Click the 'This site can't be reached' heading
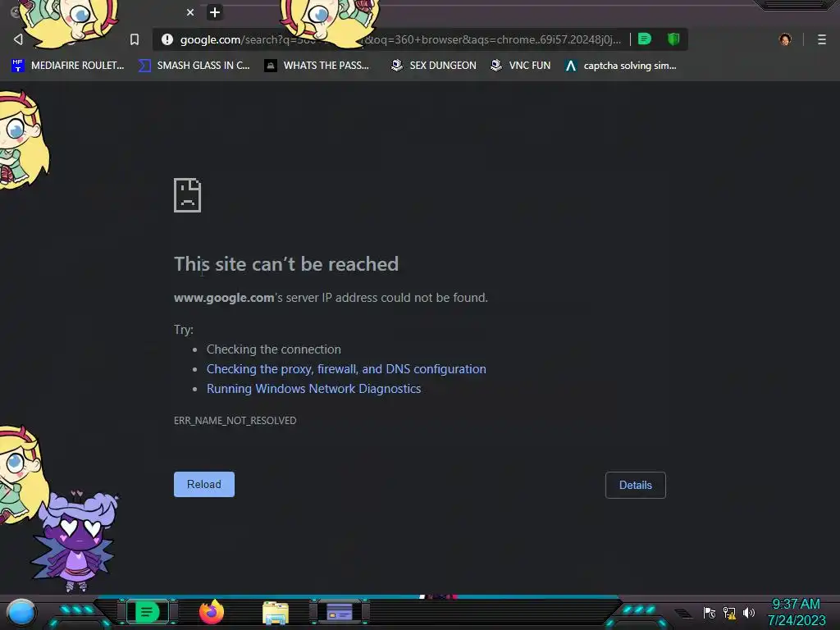840x630 pixels. coord(286,264)
